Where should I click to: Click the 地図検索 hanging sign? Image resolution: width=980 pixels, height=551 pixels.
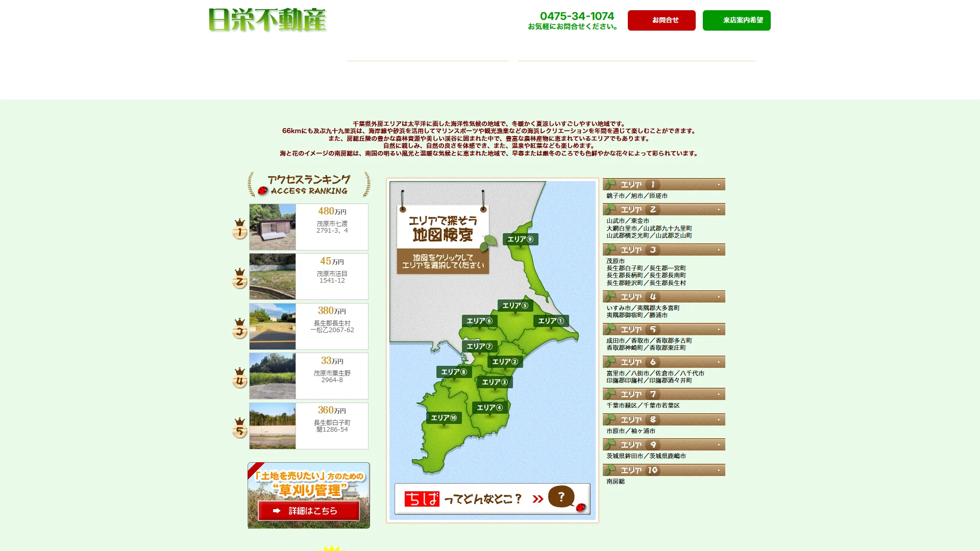click(443, 239)
